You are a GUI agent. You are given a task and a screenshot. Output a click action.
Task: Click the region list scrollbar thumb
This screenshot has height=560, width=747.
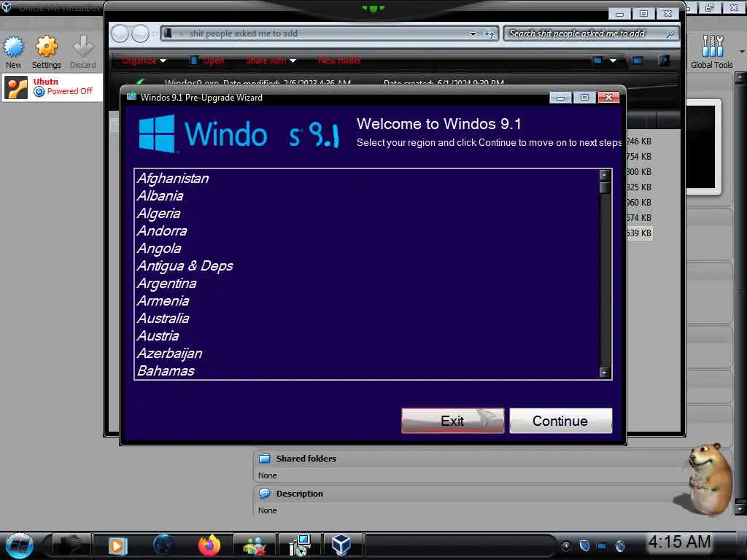[x=605, y=187]
